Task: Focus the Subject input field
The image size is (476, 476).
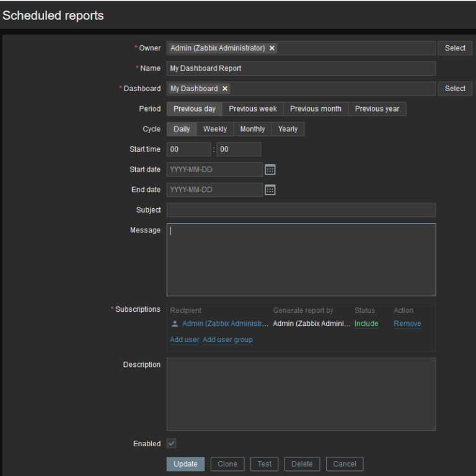Action: tap(301, 210)
